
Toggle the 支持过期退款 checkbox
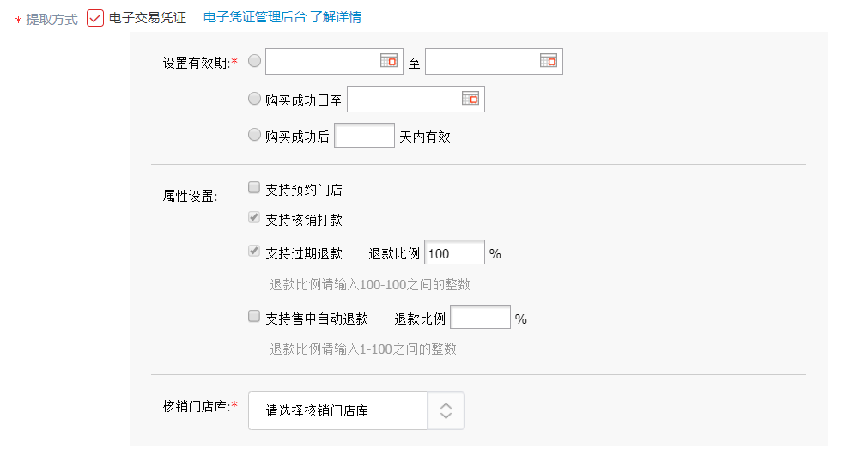pos(253,252)
